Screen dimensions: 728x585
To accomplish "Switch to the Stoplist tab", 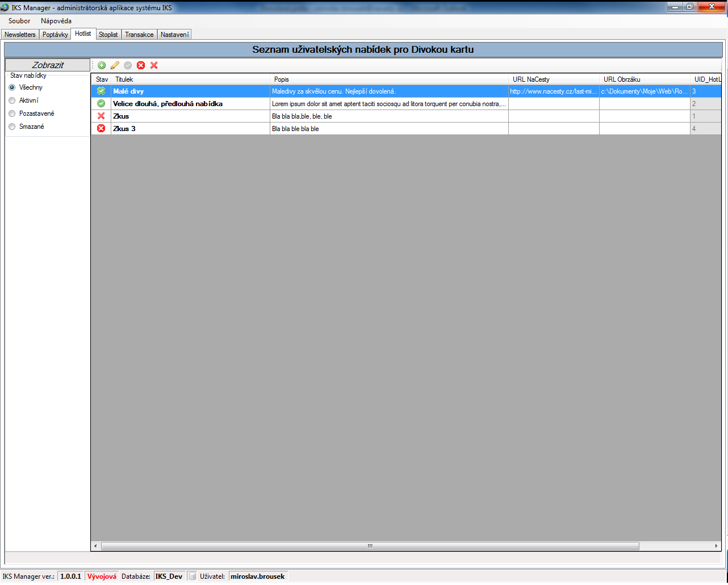I will pyautogui.click(x=108, y=35).
